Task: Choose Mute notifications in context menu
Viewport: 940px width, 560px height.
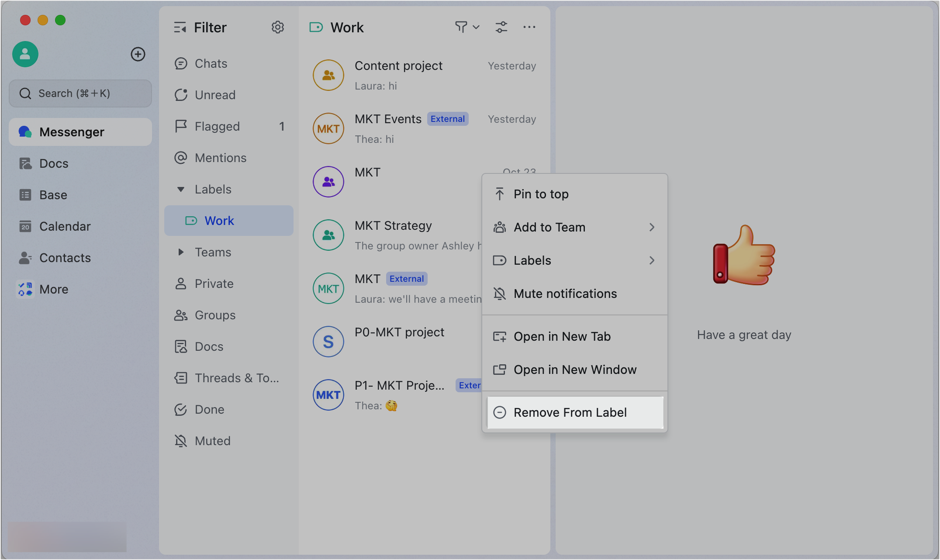Action: (x=565, y=294)
